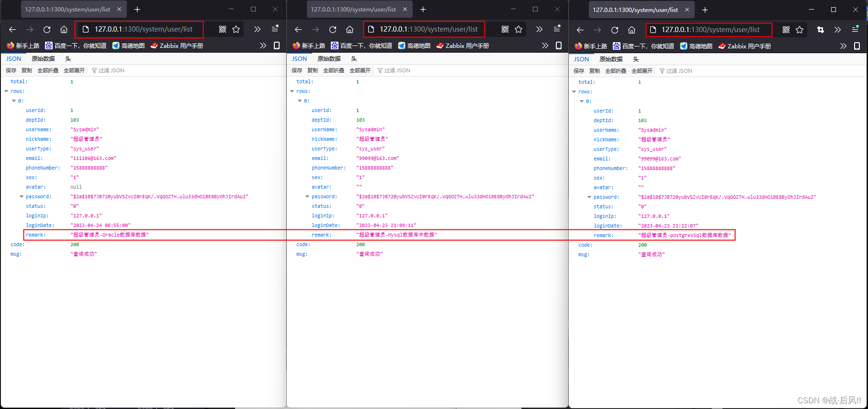The image size is (868, 409).
Task: Show more toolbar items chevron, left window
Action: click(x=257, y=29)
